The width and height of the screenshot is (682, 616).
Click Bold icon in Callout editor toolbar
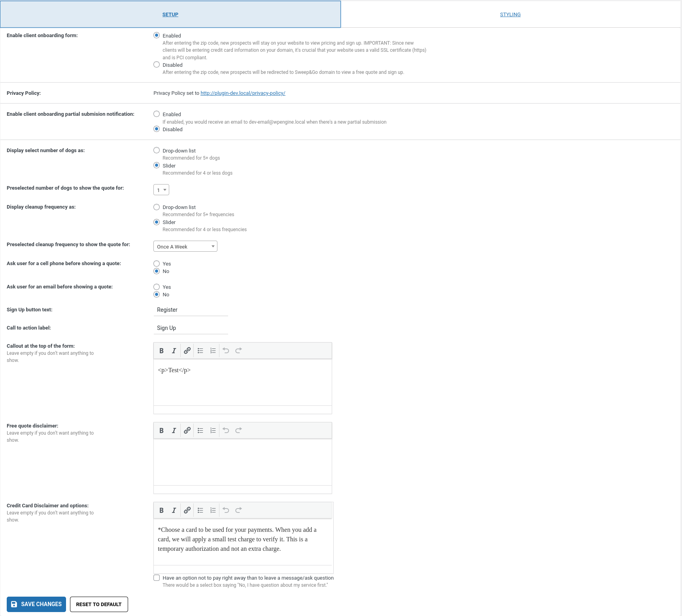click(161, 351)
